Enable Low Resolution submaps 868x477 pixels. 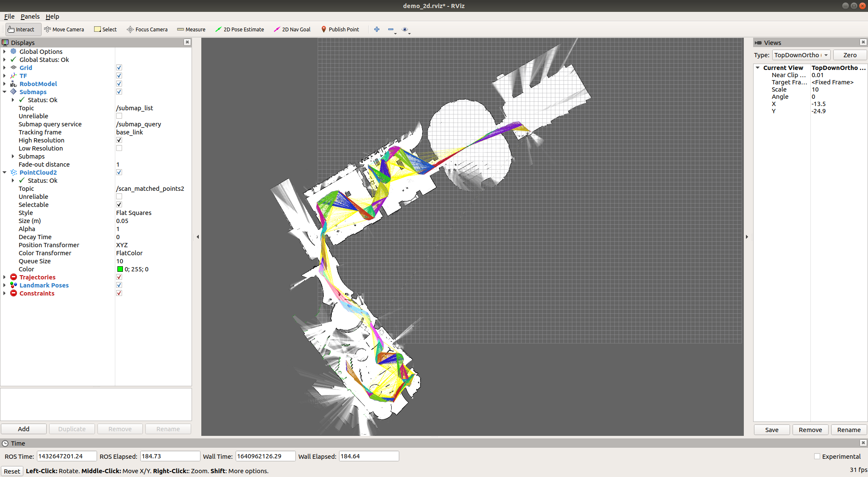(x=119, y=148)
